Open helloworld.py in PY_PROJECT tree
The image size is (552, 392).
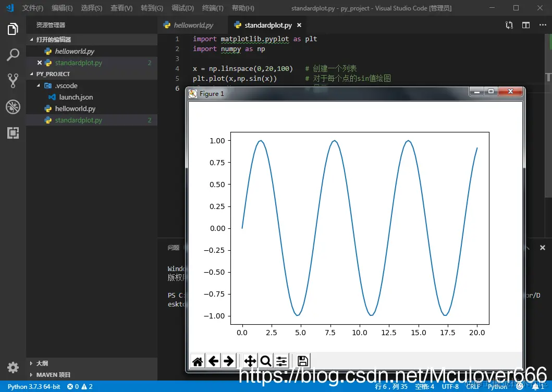tap(92, 108)
